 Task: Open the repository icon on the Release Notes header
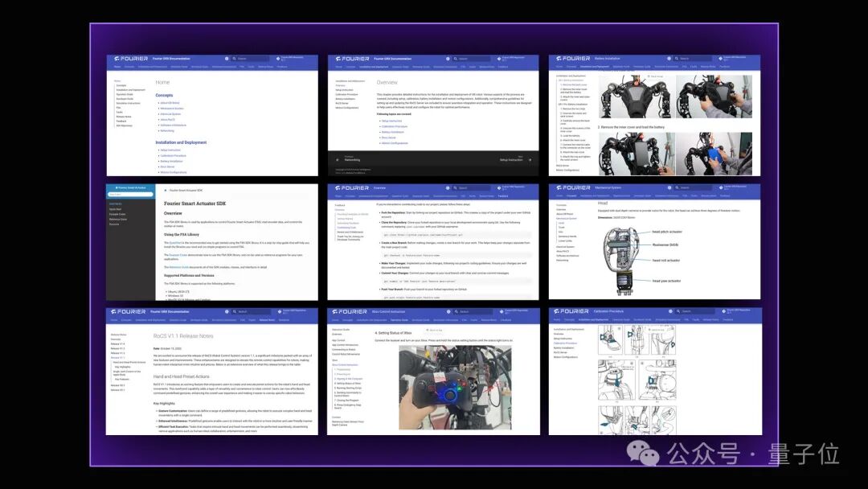click(280, 312)
